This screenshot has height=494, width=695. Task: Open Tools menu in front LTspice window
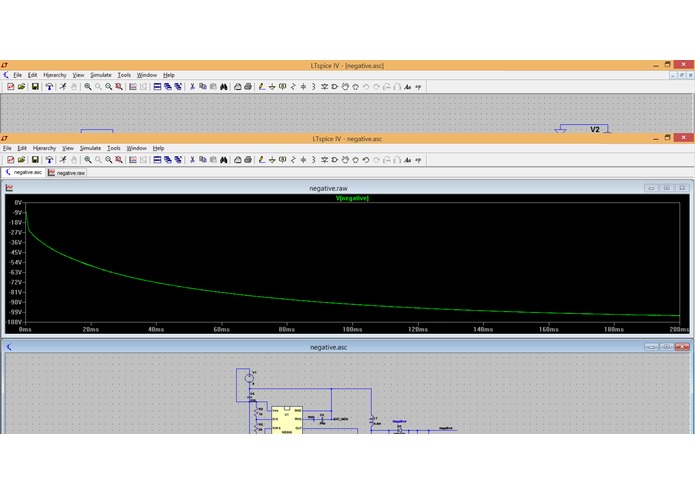coord(113,148)
